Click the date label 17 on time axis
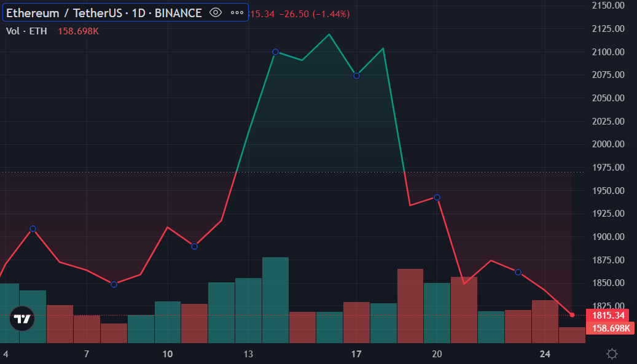The width and height of the screenshot is (637, 364). click(356, 354)
